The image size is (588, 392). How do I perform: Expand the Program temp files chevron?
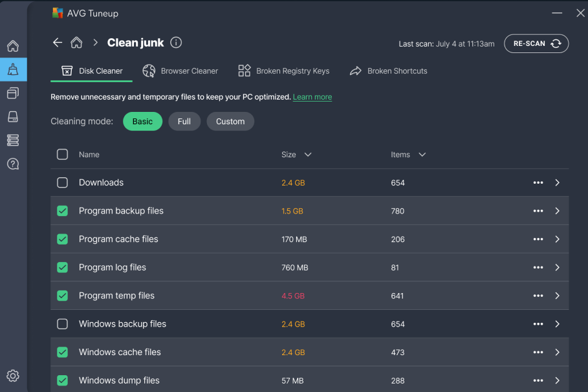point(557,296)
